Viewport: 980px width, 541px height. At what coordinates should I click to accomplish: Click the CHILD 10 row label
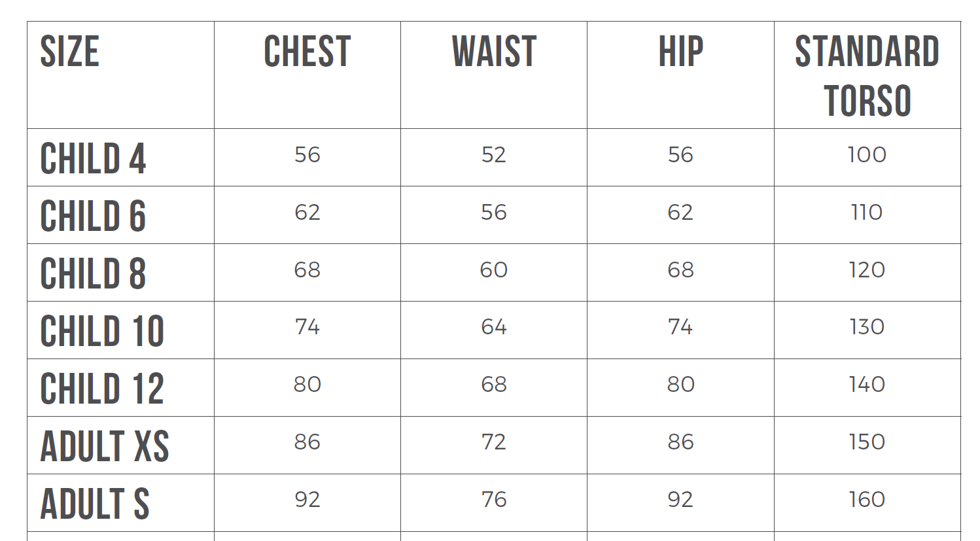pos(102,332)
